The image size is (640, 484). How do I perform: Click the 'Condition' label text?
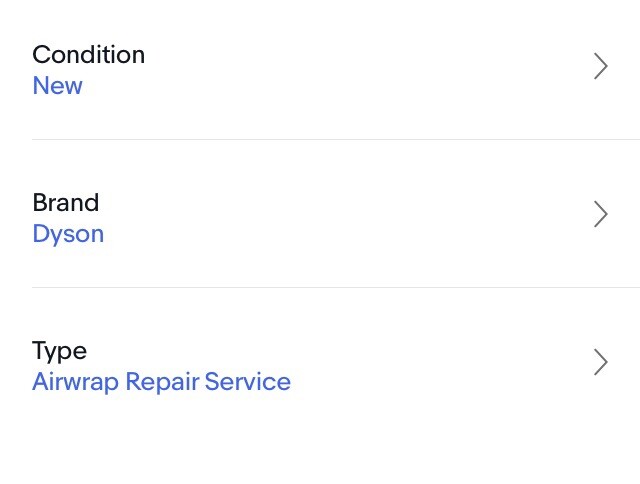click(x=88, y=55)
